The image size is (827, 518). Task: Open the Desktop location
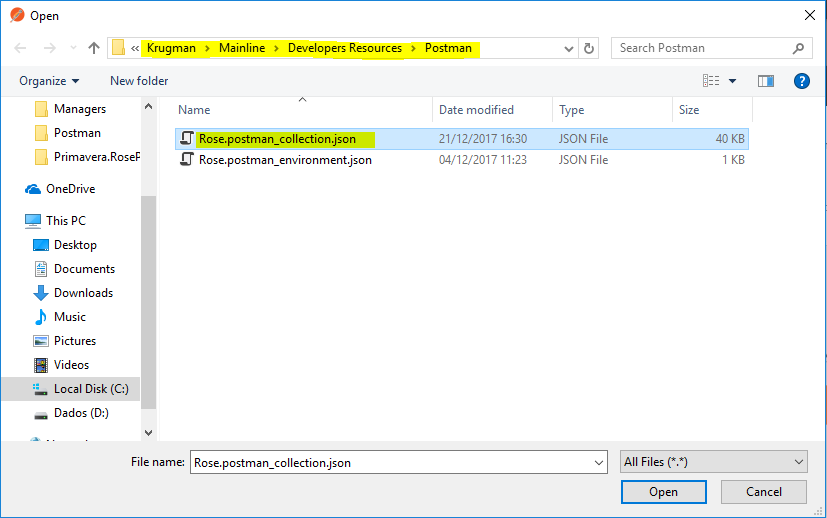(x=65, y=245)
